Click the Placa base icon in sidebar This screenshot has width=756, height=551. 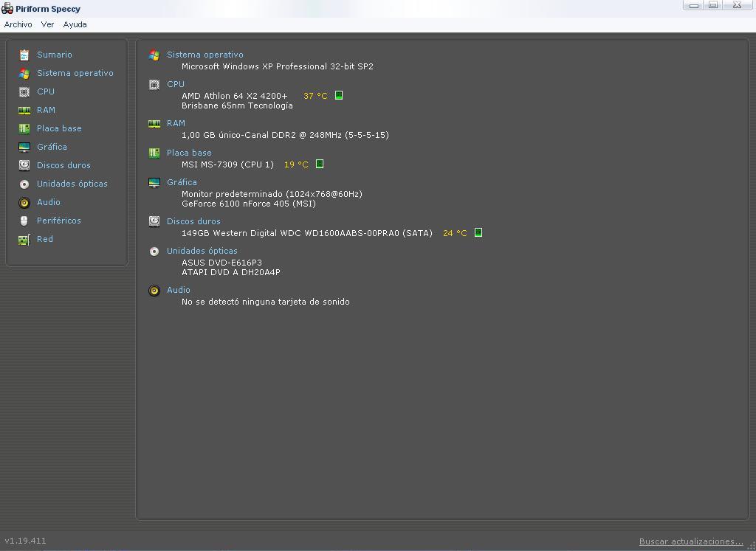[24, 128]
